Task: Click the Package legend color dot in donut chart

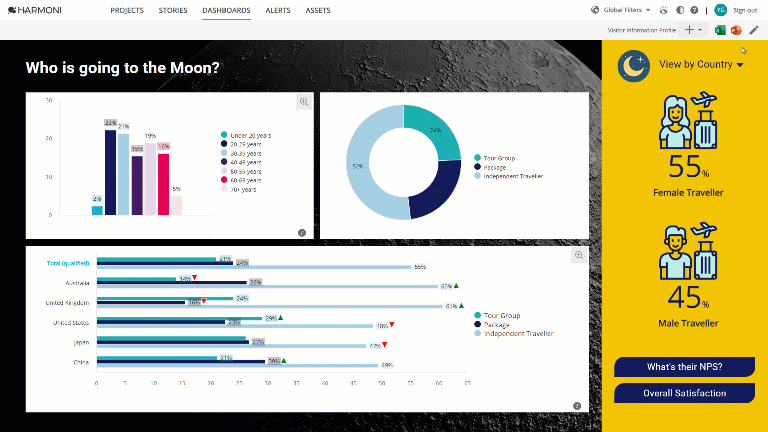Action: click(x=478, y=167)
